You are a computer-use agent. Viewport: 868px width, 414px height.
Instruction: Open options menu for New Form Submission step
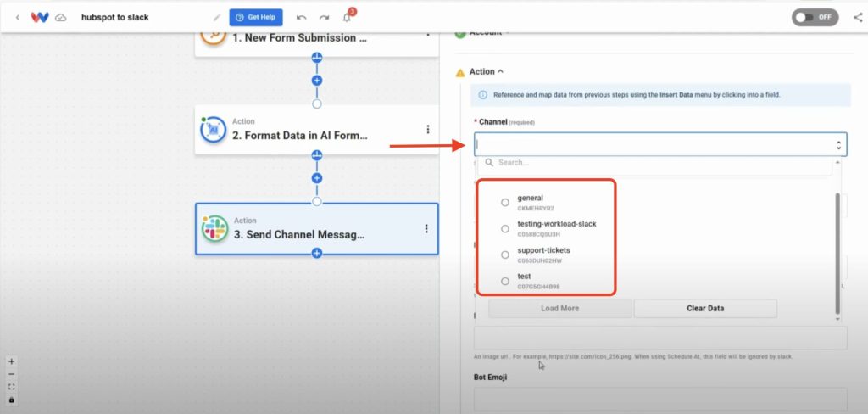[428, 35]
